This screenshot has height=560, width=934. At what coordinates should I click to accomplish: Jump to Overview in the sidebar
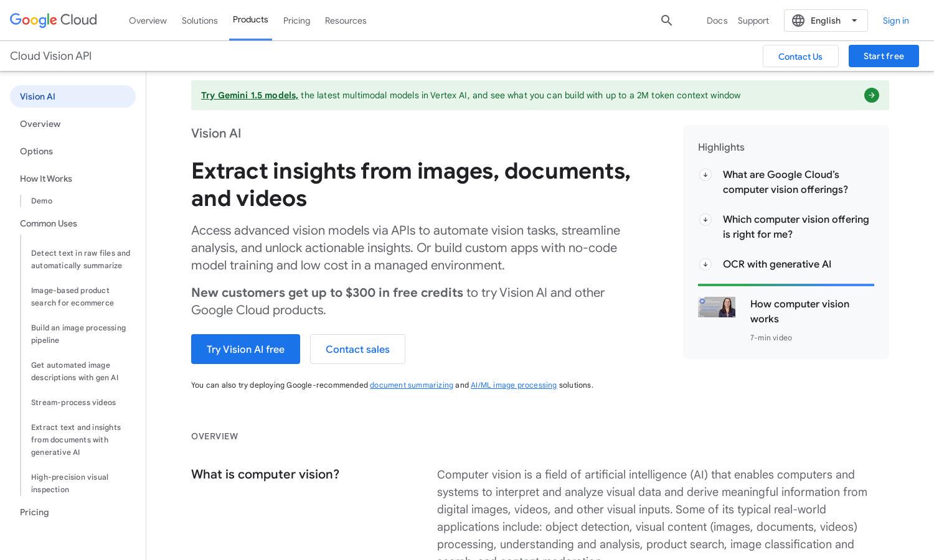[x=40, y=124]
